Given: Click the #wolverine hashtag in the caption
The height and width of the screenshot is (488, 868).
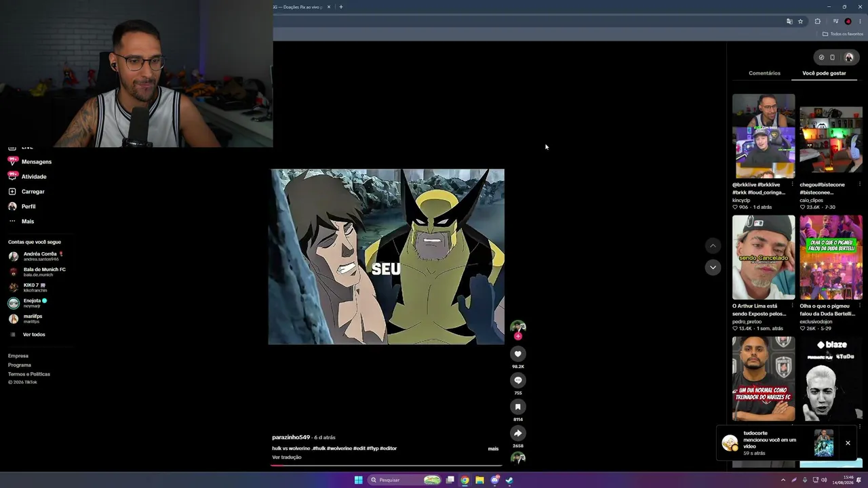Looking at the screenshot, I should click(x=339, y=448).
